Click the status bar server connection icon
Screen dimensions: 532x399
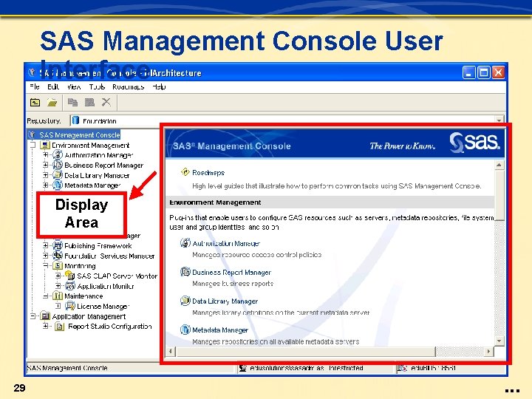click(x=403, y=368)
